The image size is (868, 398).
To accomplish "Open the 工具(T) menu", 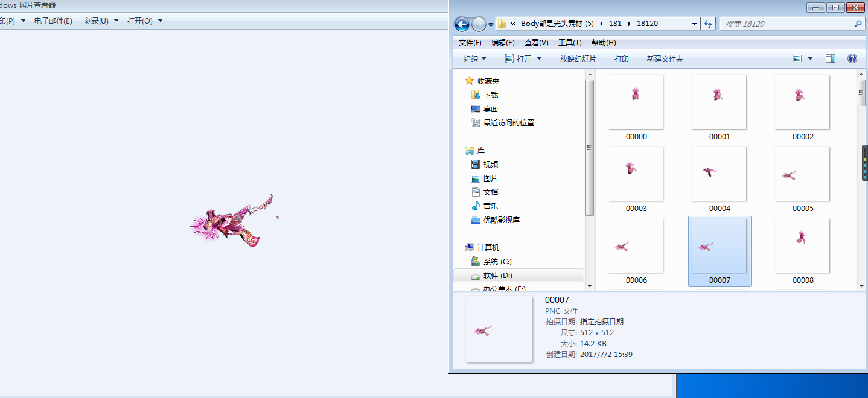I will [570, 43].
